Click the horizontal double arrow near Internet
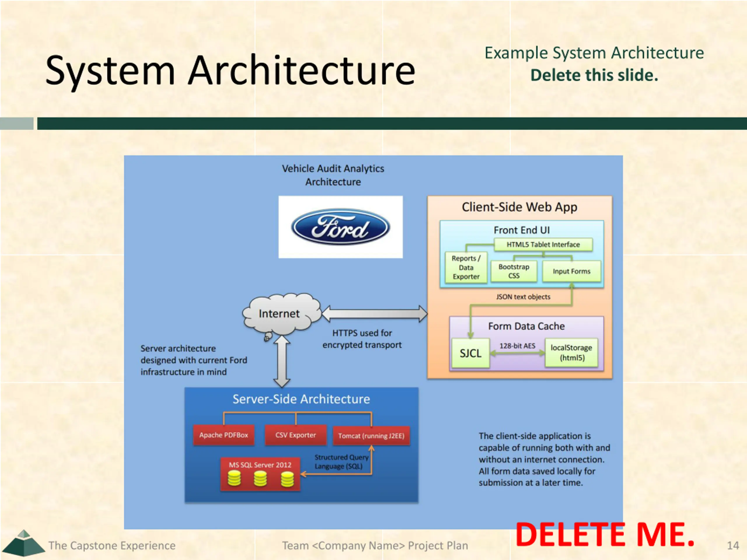This screenshot has width=747, height=560. 374,314
